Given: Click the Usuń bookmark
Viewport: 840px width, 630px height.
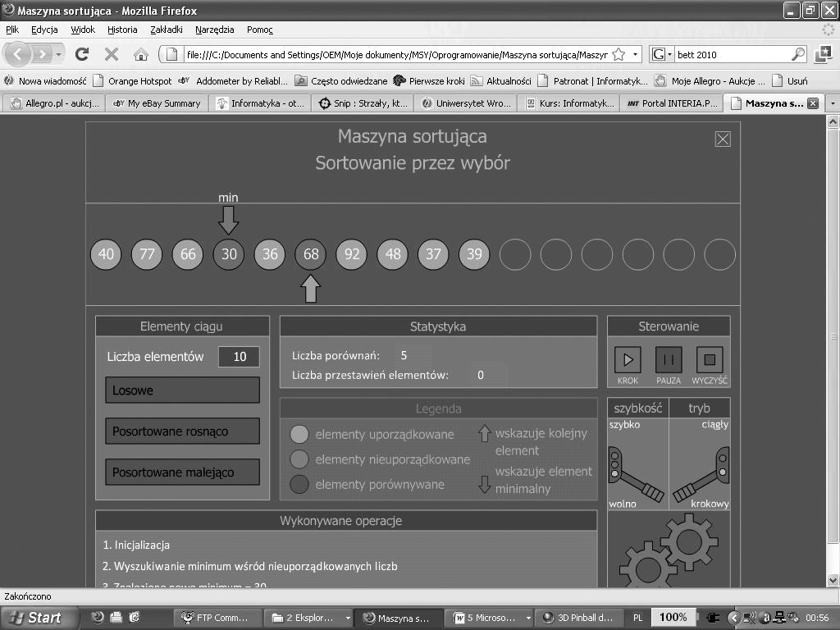Looking at the screenshot, I should 790,81.
